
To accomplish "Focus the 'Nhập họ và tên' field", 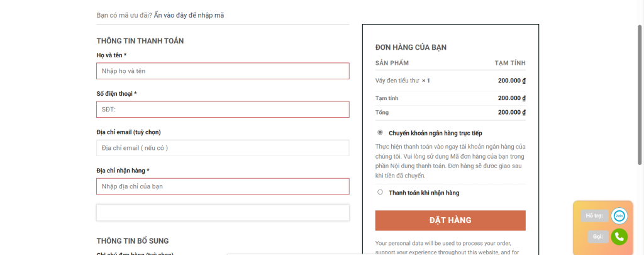I will [x=223, y=71].
